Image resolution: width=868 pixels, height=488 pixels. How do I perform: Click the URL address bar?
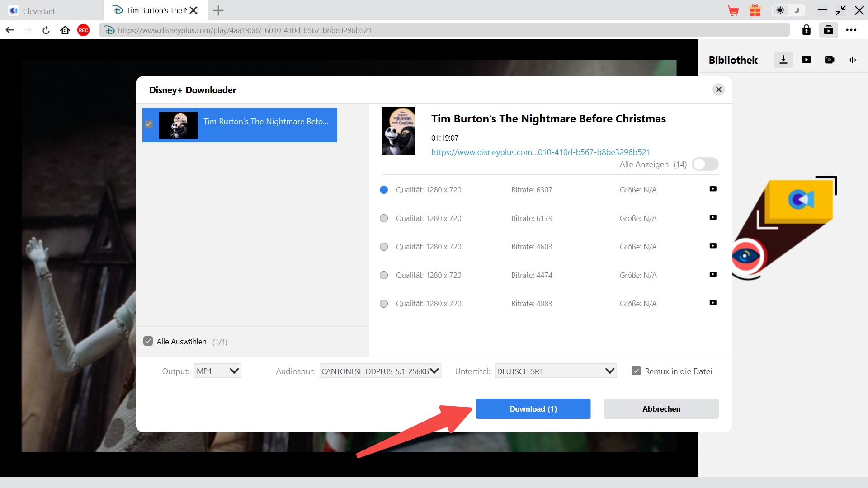(444, 30)
